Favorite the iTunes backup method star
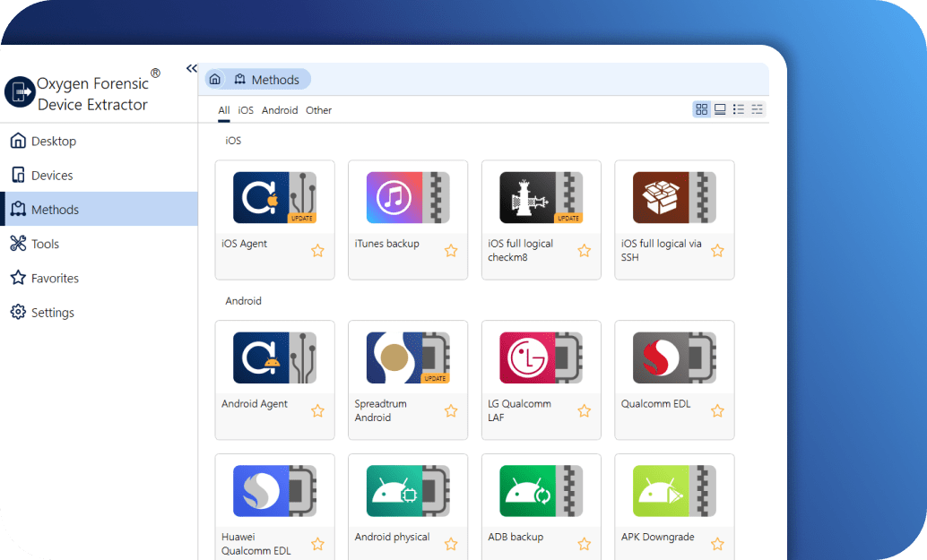Viewport: 927px width, 560px height. pyautogui.click(x=451, y=251)
